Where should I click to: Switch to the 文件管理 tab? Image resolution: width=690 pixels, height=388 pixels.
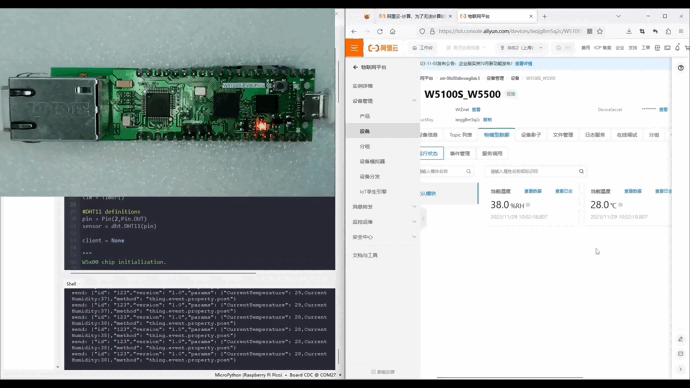[563, 135]
